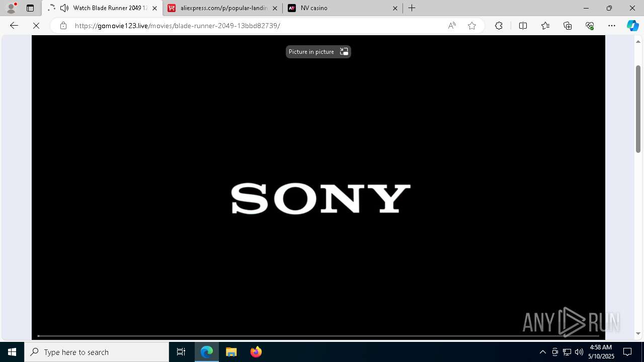
Task: Enable Picture in picture mode
Action: point(318,52)
